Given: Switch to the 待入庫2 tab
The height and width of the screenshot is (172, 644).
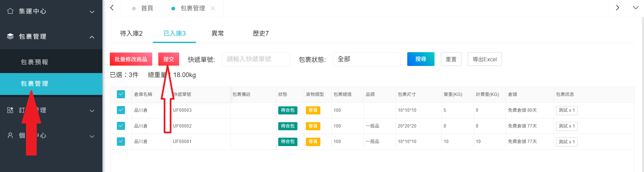Looking at the screenshot, I should point(131,33).
